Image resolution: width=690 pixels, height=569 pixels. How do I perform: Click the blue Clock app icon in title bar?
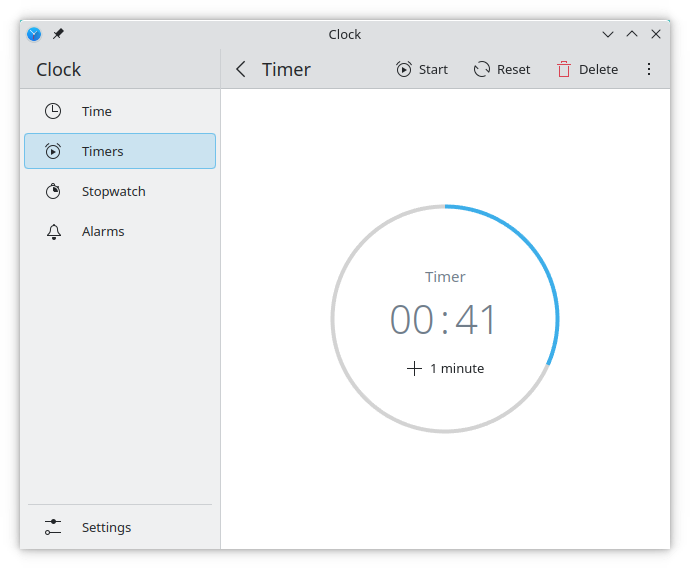point(35,34)
